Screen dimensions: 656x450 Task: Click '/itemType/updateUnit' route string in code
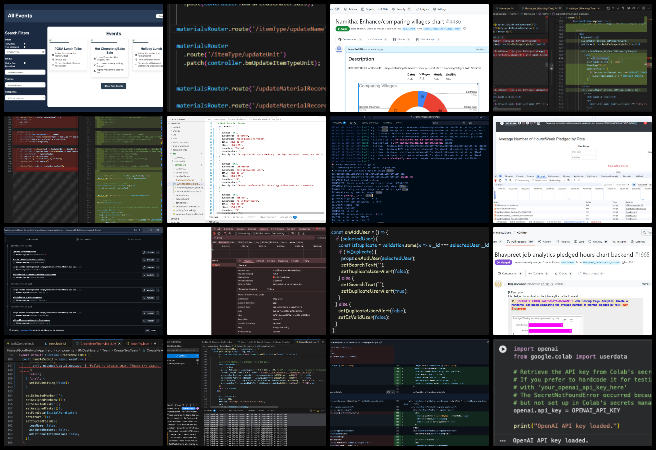(249, 54)
